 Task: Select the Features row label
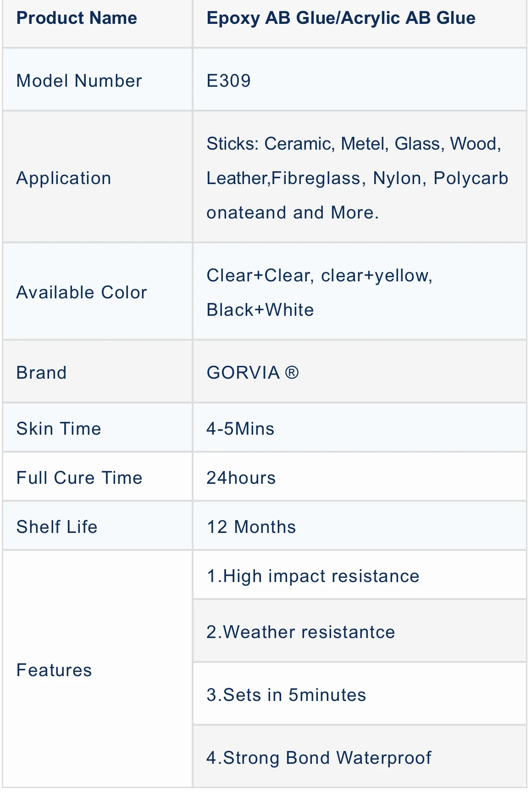54,670
